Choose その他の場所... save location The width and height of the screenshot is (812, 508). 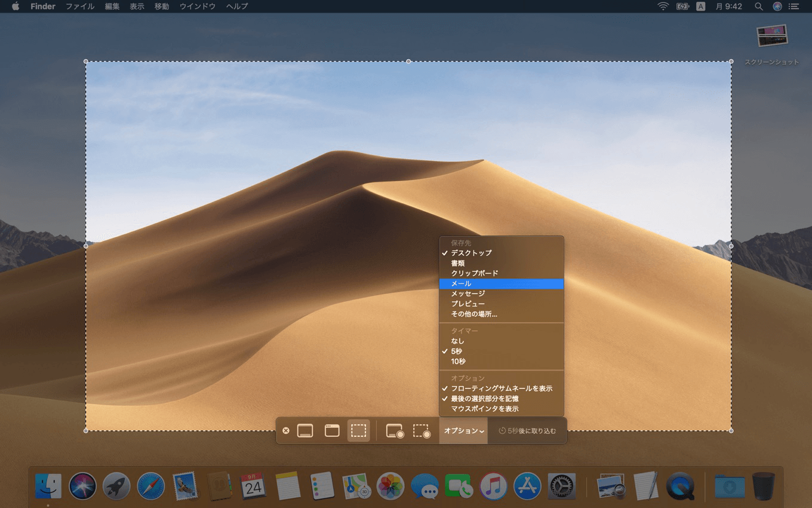[x=473, y=314]
